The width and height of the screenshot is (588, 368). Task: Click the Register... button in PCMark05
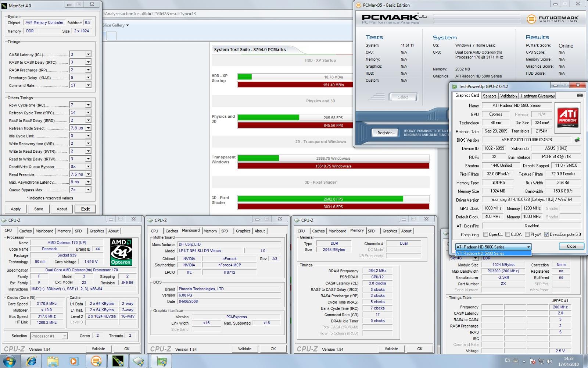point(386,133)
